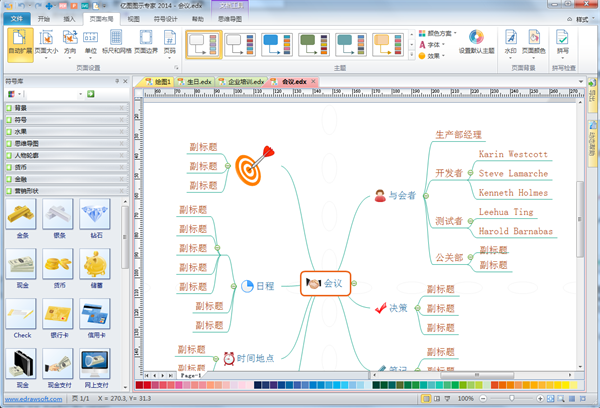This screenshot has width=600, height=408.
Task: Select the 日程 pie-chart topic
Action: 258,286
